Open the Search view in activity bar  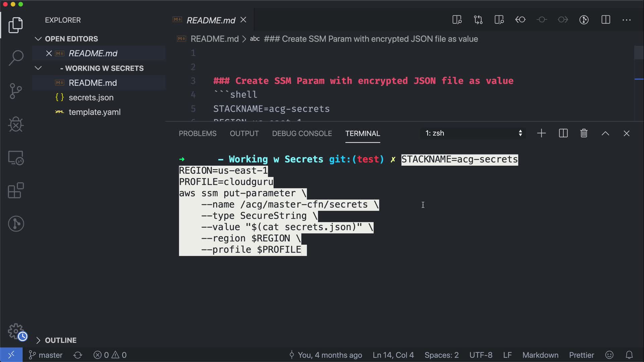[16, 58]
